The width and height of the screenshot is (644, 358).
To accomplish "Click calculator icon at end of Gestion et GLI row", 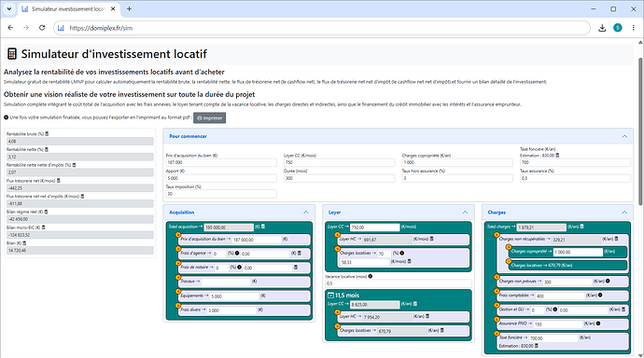I will pos(623,310).
